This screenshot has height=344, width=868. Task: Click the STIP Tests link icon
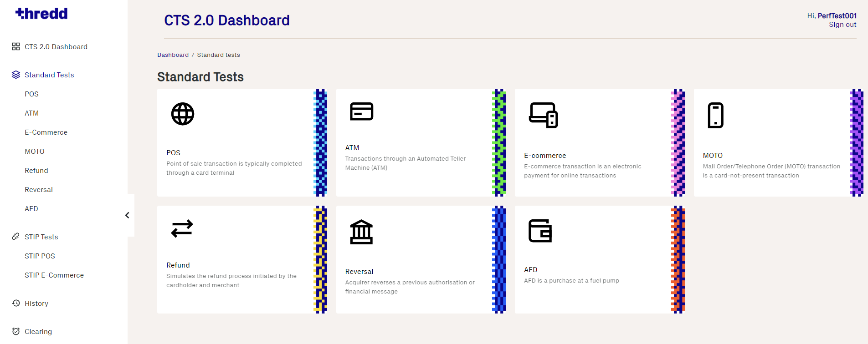(x=16, y=237)
